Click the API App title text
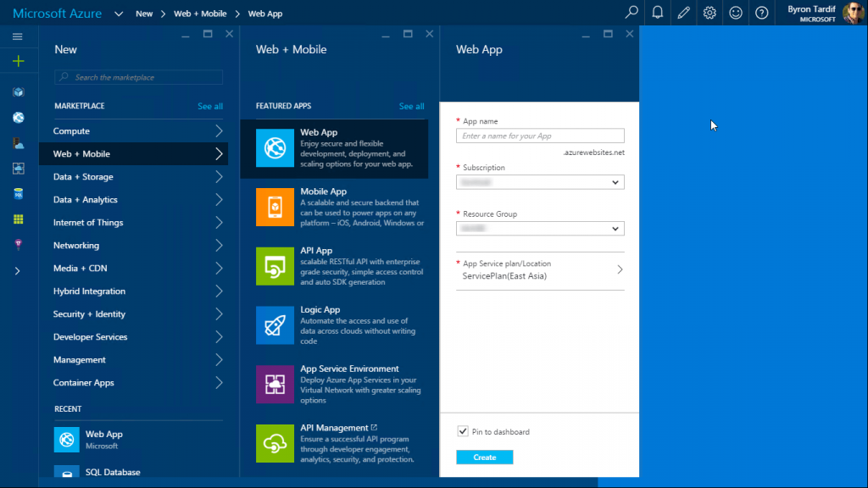The height and width of the screenshot is (488, 868). tap(316, 251)
